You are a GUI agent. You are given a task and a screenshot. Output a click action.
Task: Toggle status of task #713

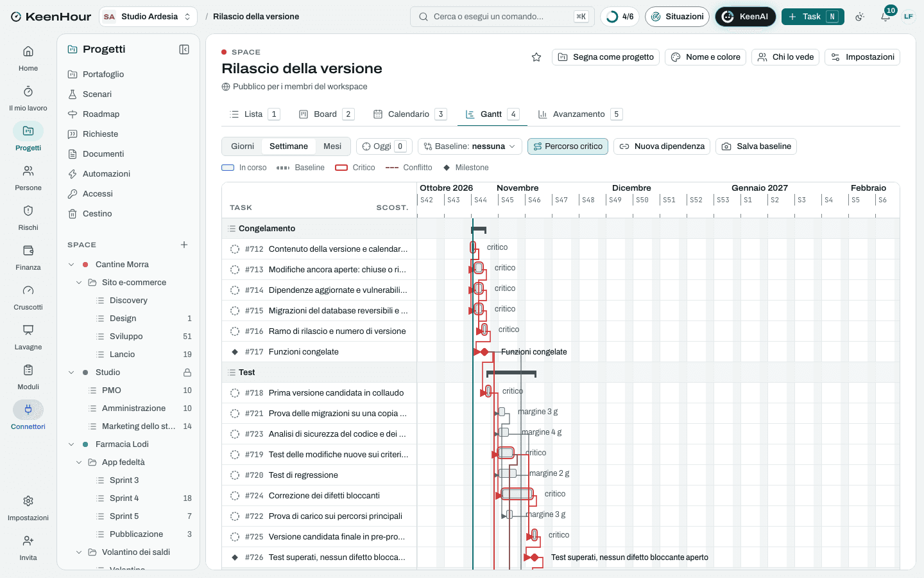pos(235,270)
